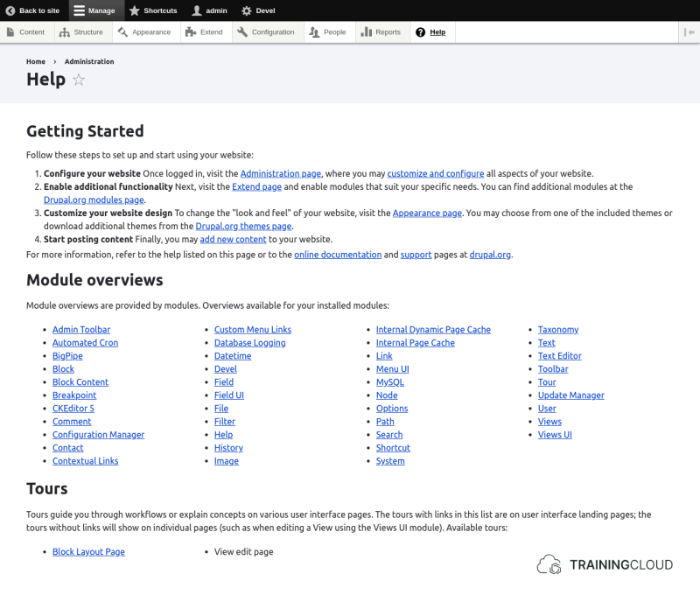Screen dimensions: 700x602
Task: Click the Back to site arrow icon
Action: 10,10
